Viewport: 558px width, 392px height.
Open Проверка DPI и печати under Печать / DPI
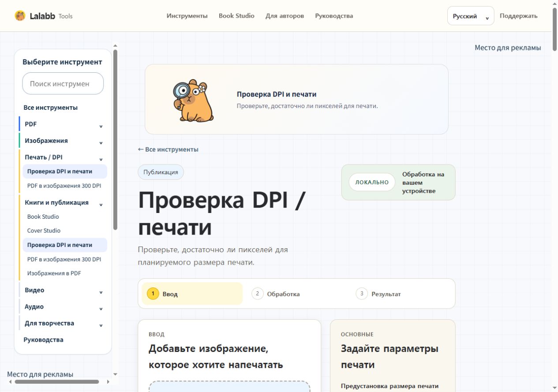click(65, 172)
